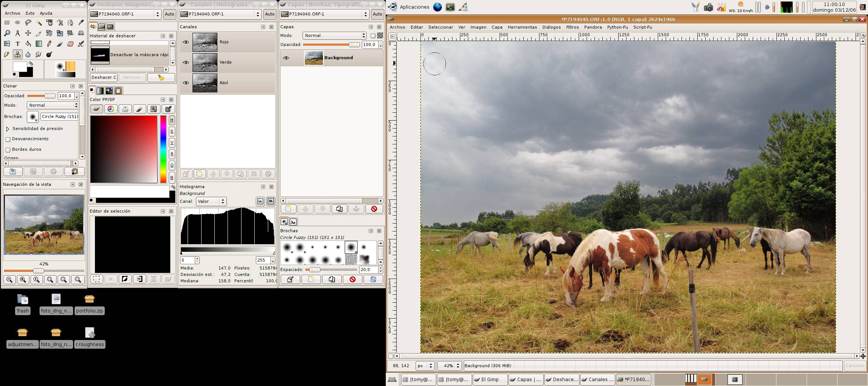The image size is (868, 386).
Task: Open the Seleccionar menu
Action: pyautogui.click(x=440, y=27)
